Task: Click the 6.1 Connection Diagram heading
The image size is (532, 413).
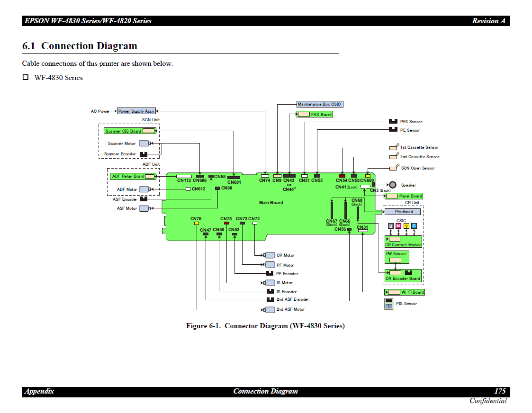Action: coord(80,46)
